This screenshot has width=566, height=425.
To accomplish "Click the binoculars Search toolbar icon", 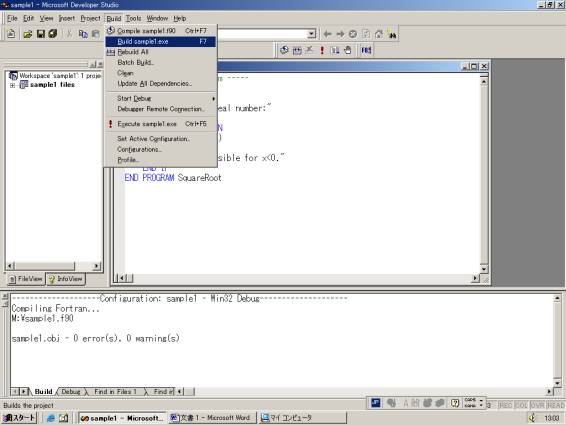I will coord(392,34).
